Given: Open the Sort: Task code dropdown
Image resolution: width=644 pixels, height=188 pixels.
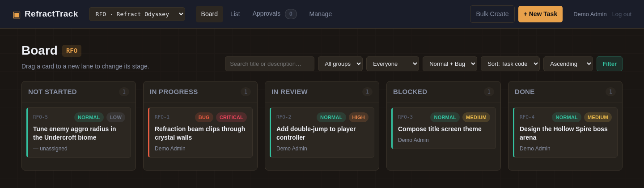Looking at the screenshot, I should pyautogui.click(x=510, y=64).
